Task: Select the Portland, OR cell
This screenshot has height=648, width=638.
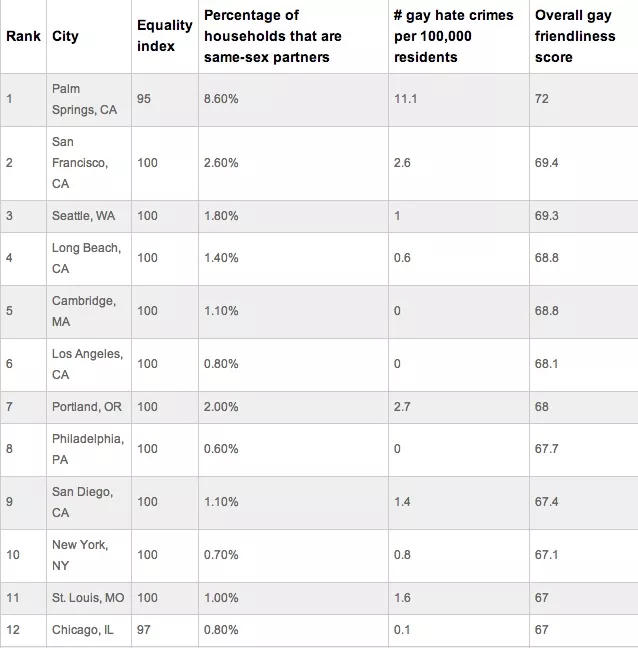Action: pyautogui.click(x=89, y=407)
